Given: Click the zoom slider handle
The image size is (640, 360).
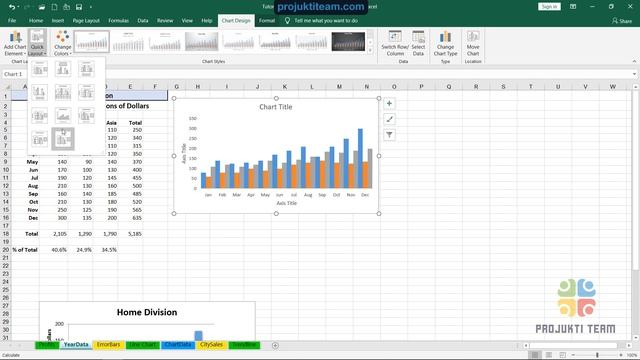Looking at the screenshot, I should [x=597, y=355].
